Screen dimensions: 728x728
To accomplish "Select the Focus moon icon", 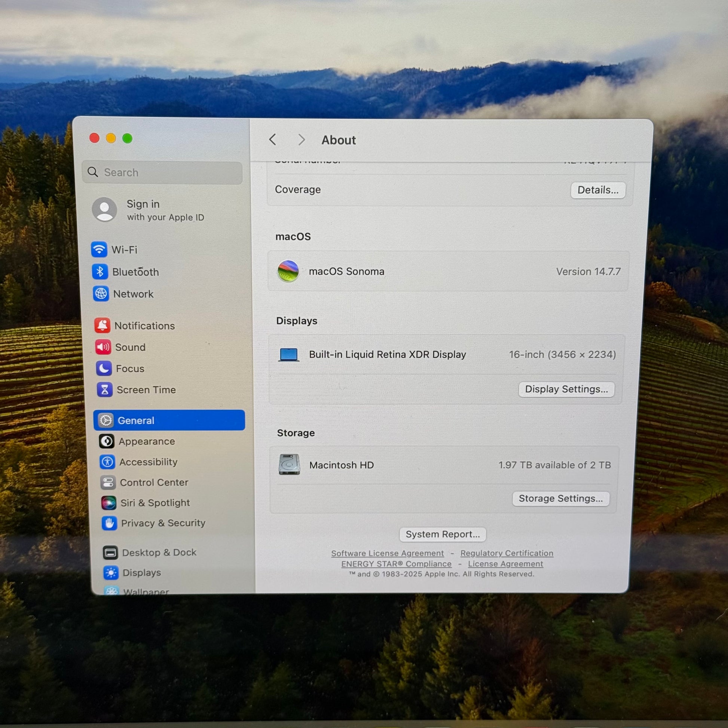I will [104, 368].
